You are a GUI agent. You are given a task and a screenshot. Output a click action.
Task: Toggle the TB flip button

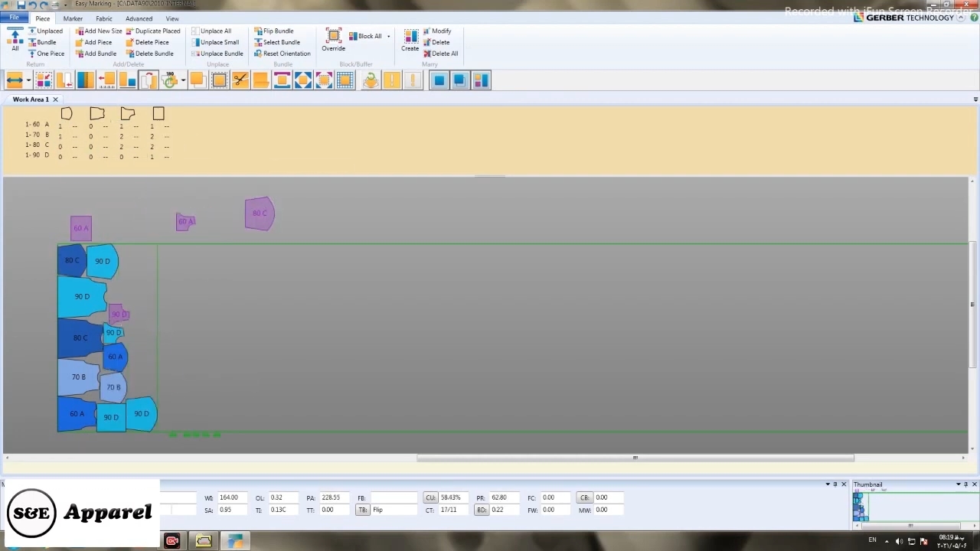pos(363,510)
